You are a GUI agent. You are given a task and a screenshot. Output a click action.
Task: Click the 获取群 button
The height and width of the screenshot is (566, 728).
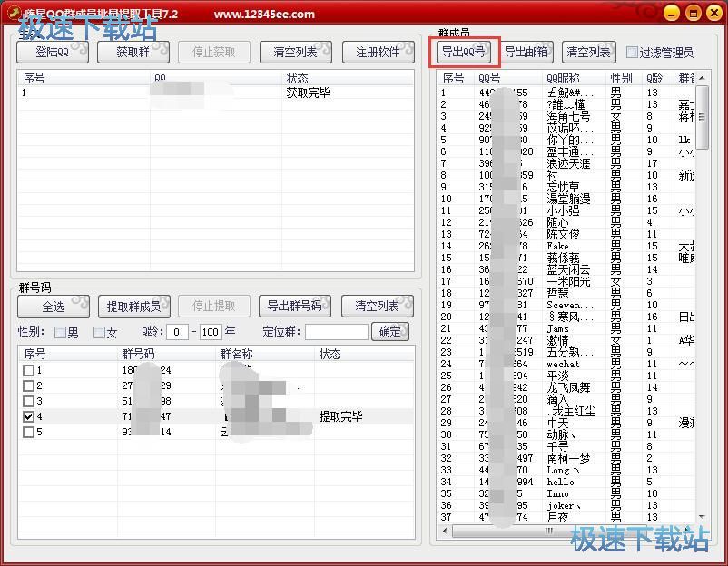pyautogui.click(x=133, y=52)
